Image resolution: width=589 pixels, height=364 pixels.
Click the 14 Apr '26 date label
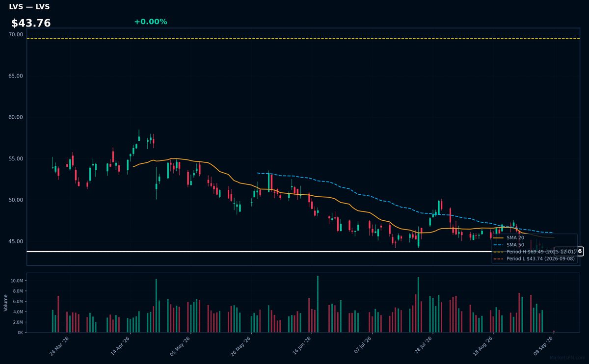pos(121,345)
